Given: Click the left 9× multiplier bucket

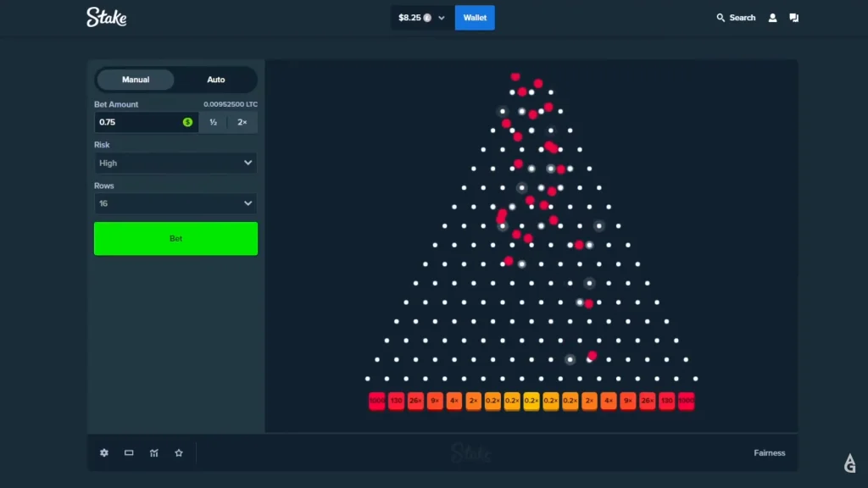Looking at the screenshot, I should [x=435, y=401].
